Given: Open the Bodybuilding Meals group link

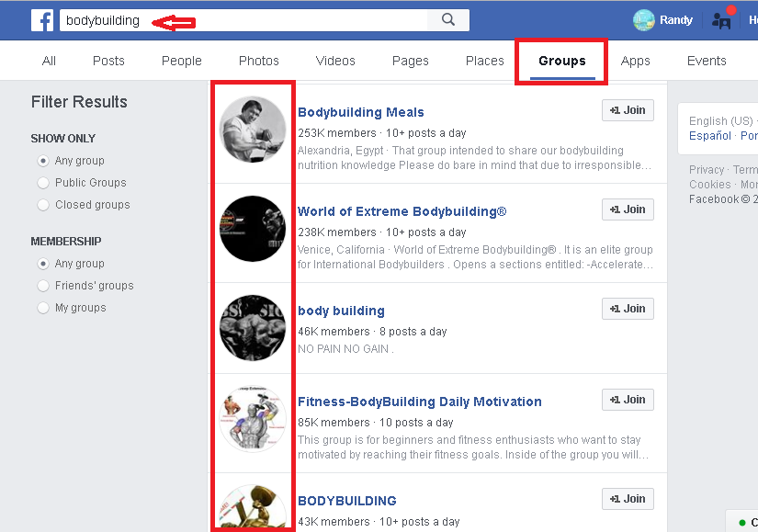Looking at the screenshot, I should coord(361,112).
